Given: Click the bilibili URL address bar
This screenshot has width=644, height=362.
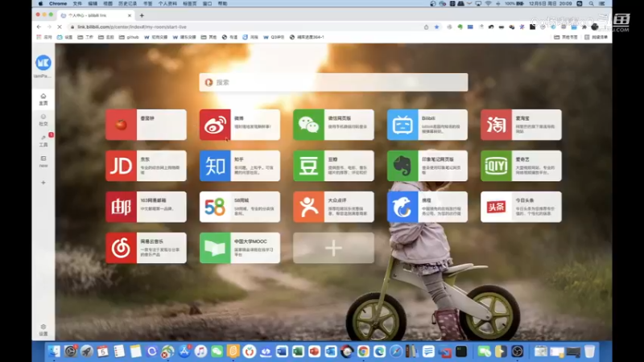Looking at the screenshot, I should tap(246, 27).
